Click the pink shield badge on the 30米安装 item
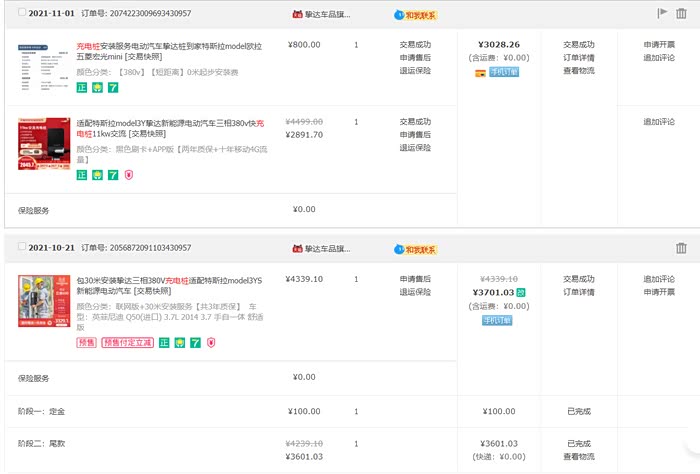 [211, 342]
